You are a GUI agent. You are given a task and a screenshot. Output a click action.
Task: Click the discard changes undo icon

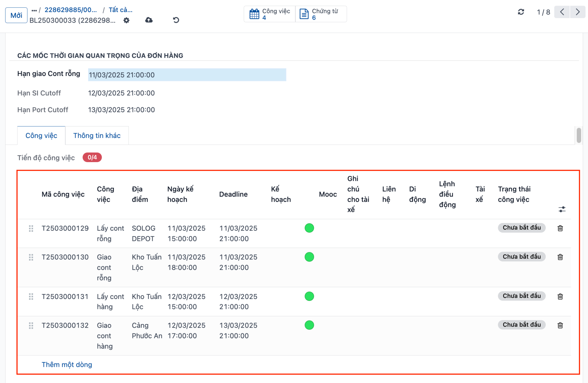click(176, 20)
